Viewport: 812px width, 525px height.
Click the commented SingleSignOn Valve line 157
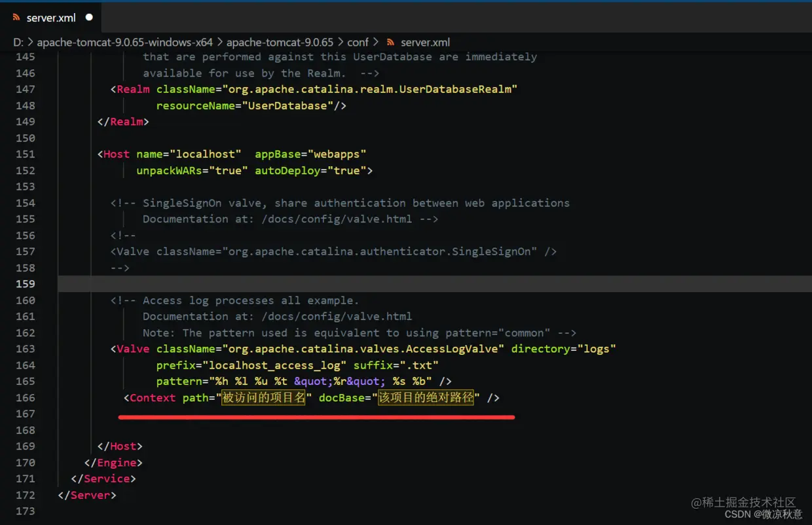[333, 251]
